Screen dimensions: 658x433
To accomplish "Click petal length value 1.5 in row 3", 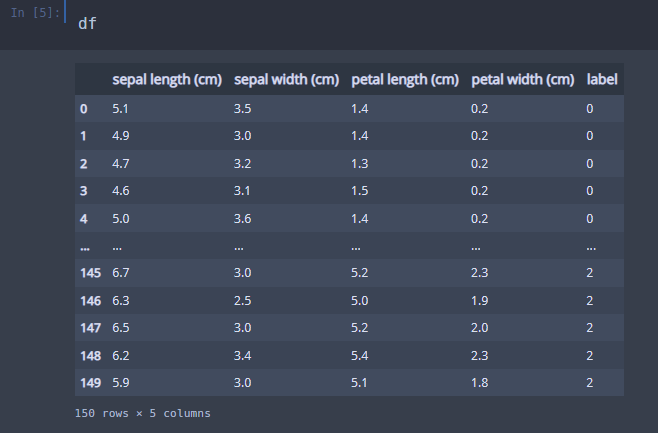I will pyautogui.click(x=360, y=191).
